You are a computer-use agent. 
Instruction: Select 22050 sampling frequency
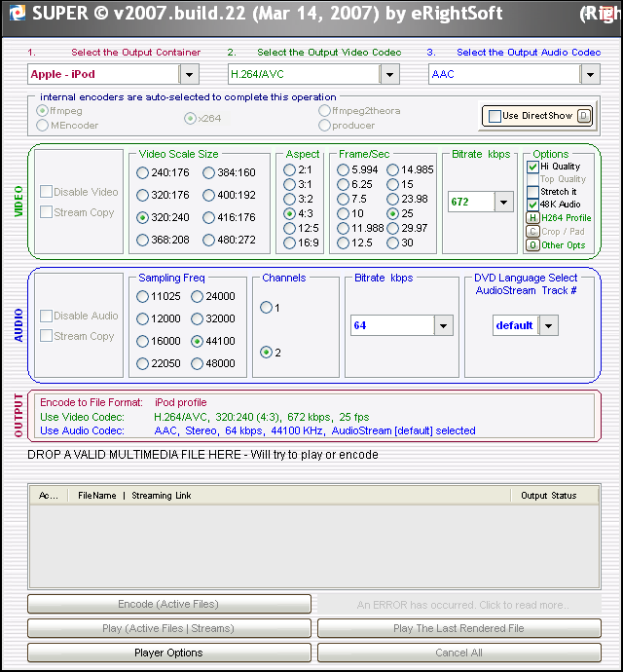[142, 364]
